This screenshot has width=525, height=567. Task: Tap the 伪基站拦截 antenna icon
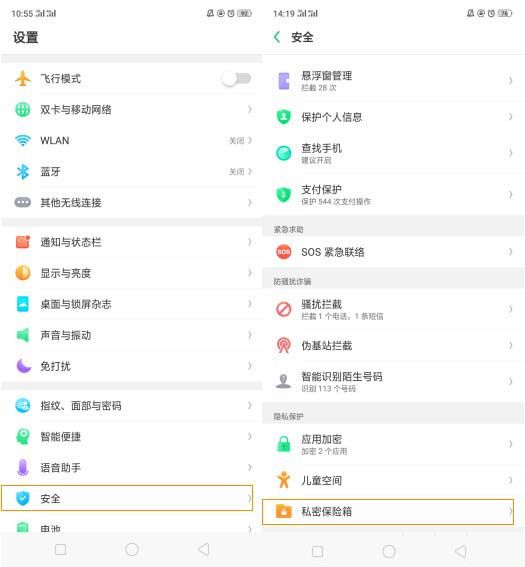tap(283, 345)
